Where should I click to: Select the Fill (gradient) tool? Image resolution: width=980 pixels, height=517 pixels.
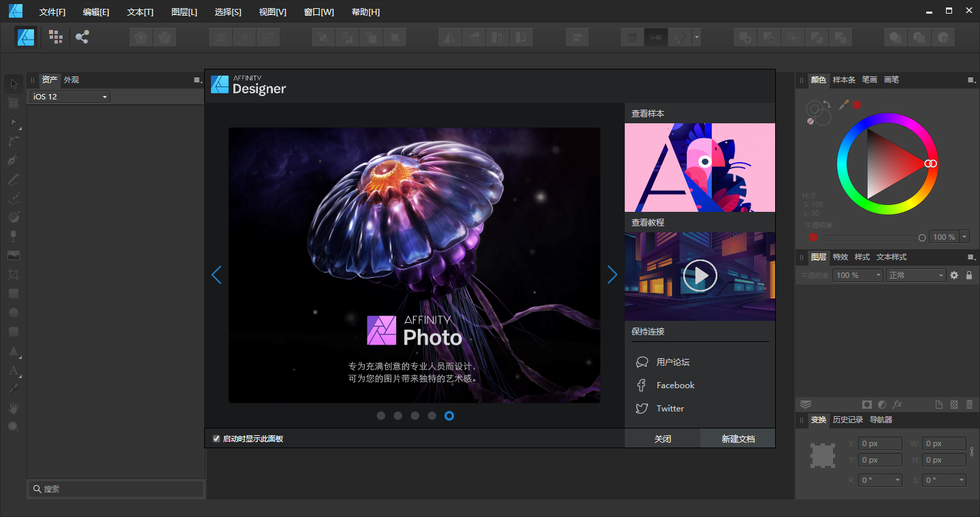pos(14,217)
